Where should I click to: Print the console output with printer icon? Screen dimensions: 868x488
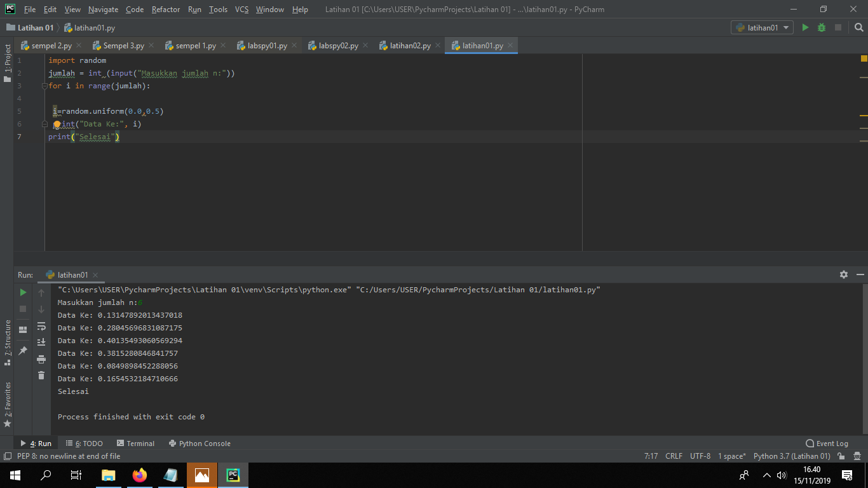41,359
